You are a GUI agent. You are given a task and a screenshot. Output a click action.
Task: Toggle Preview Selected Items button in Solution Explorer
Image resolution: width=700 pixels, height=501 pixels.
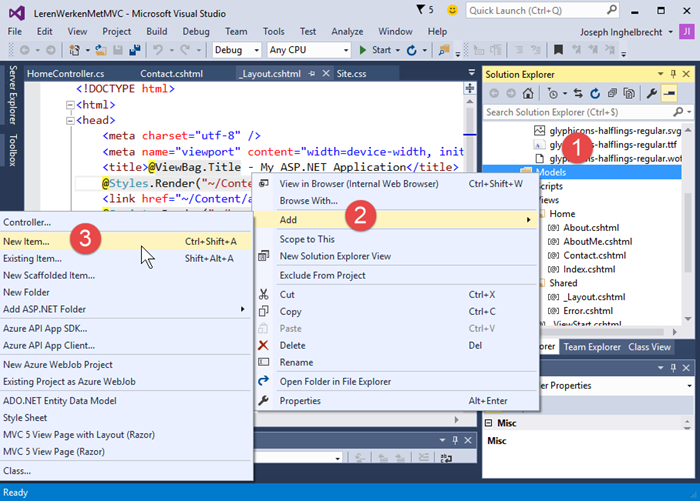point(669,93)
